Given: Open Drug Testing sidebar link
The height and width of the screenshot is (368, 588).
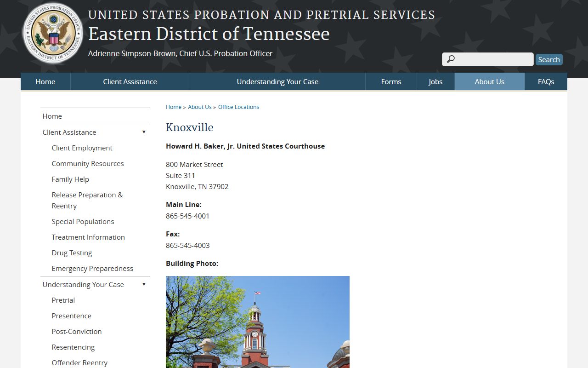Looking at the screenshot, I should (x=72, y=253).
